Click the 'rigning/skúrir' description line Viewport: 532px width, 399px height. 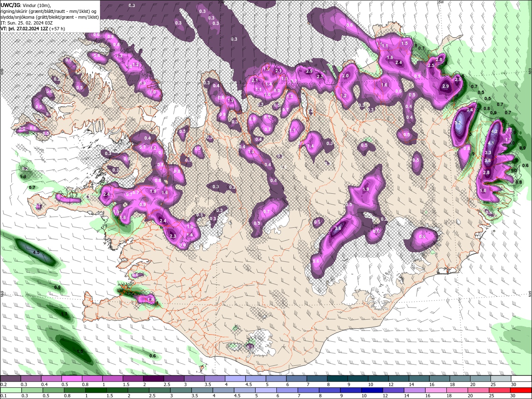click(x=49, y=11)
